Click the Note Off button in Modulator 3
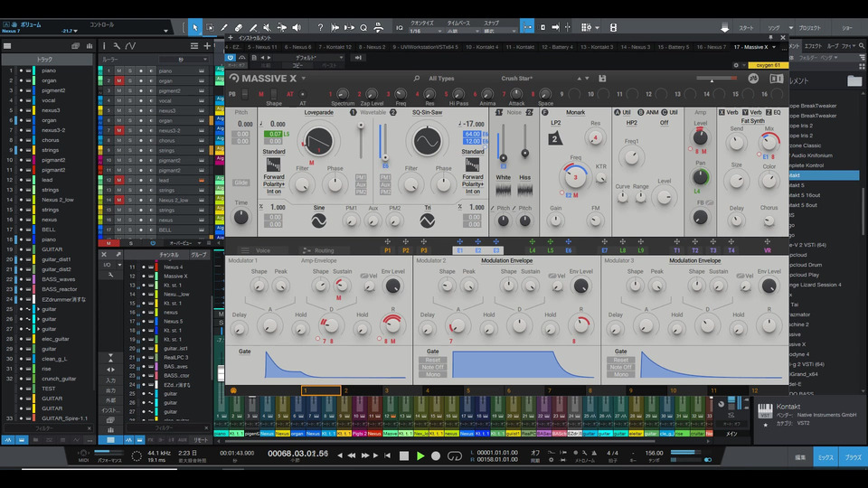Viewport: 868px width, 488px height. pyautogui.click(x=620, y=367)
